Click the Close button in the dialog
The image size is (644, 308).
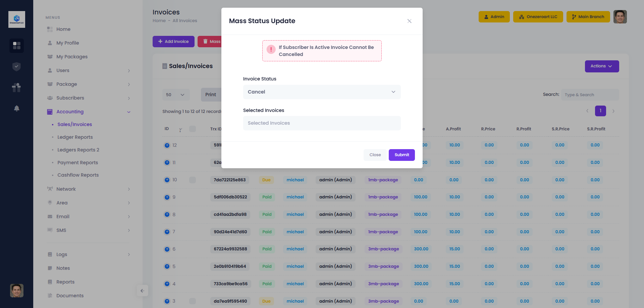click(x=375, y=155)
